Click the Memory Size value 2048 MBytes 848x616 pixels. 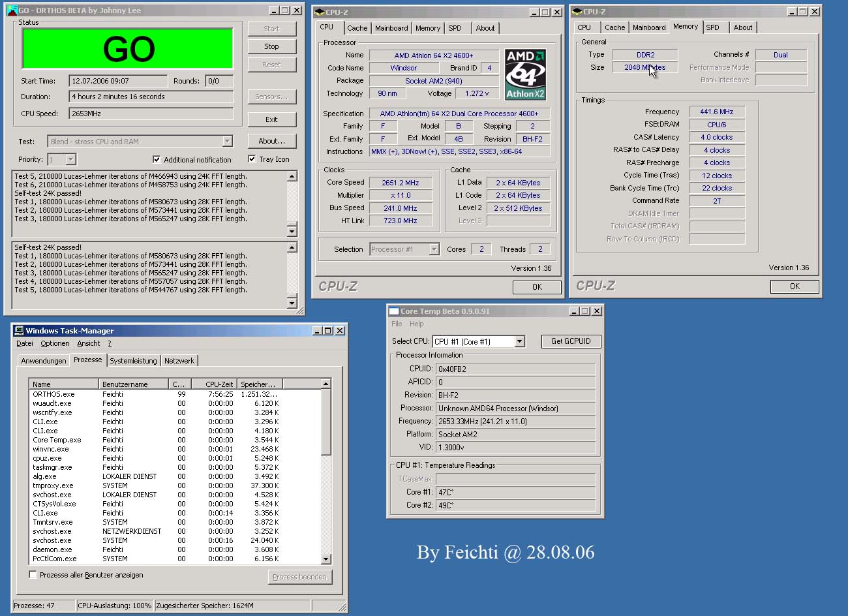click(645, 67)
